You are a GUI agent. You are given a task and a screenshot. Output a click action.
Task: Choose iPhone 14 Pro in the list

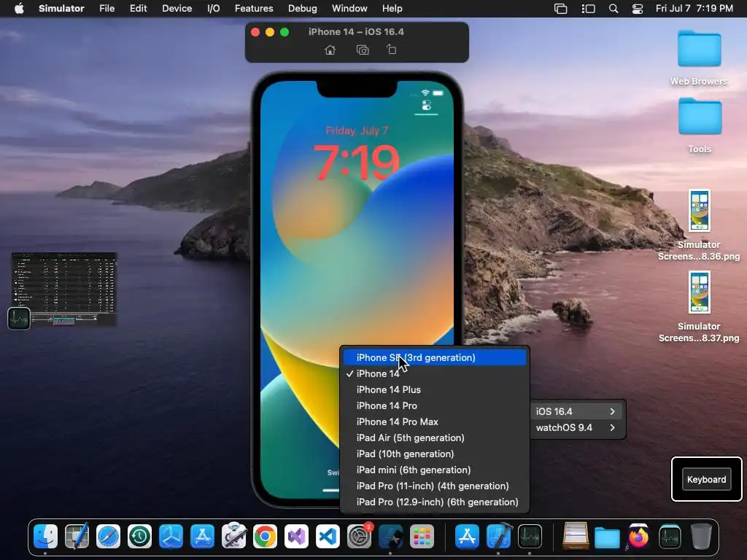click(435, 405)
